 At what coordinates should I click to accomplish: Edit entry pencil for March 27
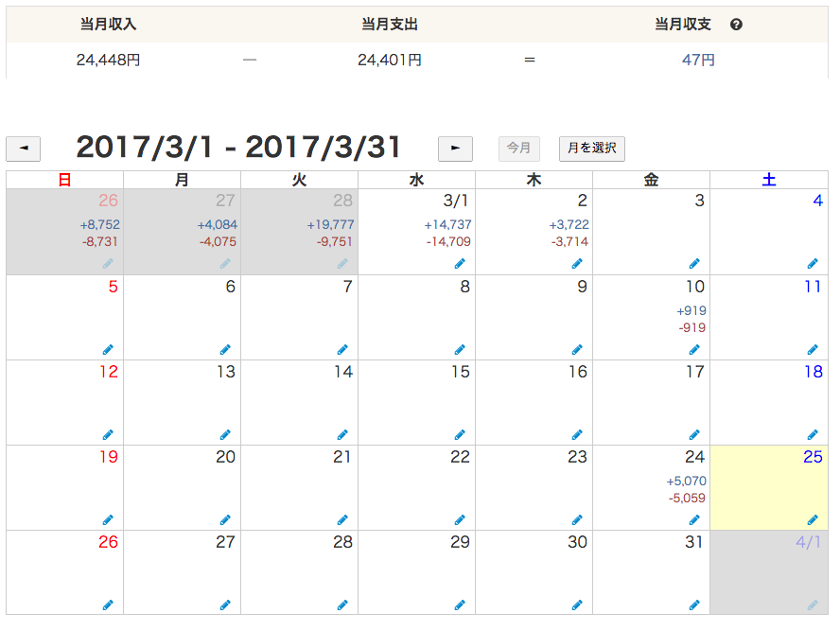pyautogui.click(x=225, y=605)
